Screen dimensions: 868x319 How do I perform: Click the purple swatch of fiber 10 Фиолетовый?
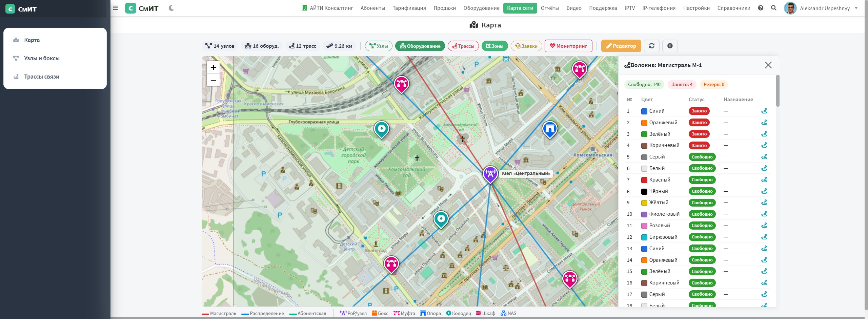pyautogui.click(x=644, y=214)
